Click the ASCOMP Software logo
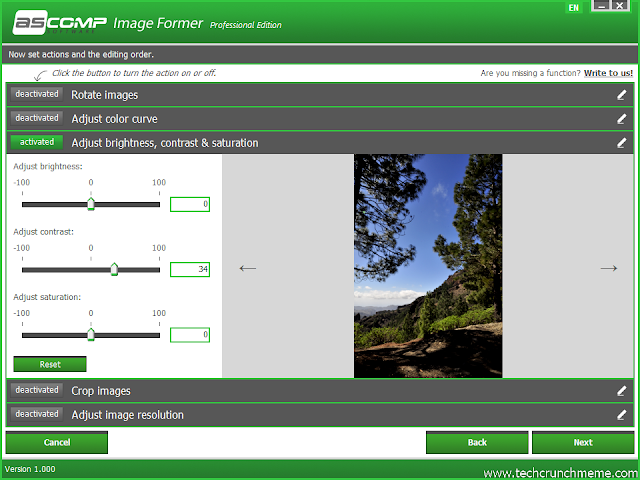The width and height of the screenshot is (640, 480). (60, 23)
